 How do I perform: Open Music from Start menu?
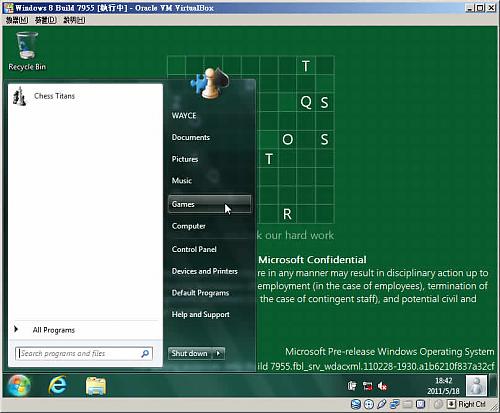tap(182, 181)
